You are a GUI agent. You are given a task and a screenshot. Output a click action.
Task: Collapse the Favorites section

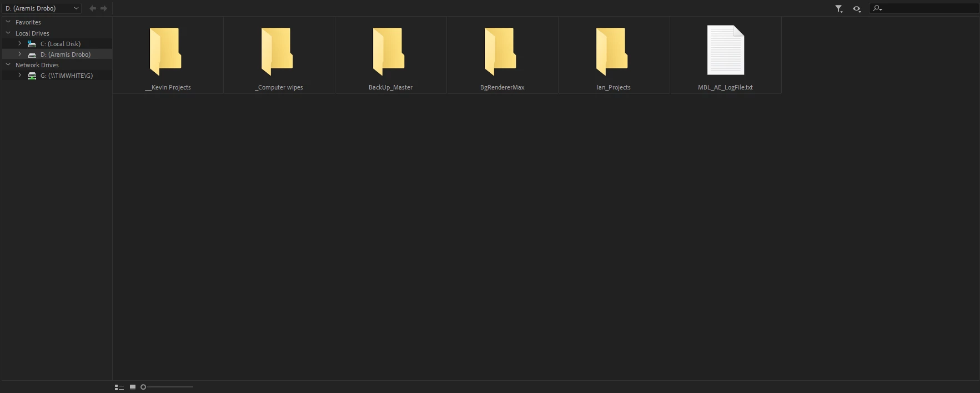(8, 22)
